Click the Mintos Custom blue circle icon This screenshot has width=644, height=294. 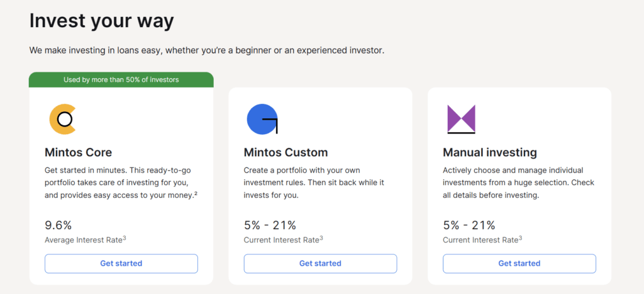[262, 119]
